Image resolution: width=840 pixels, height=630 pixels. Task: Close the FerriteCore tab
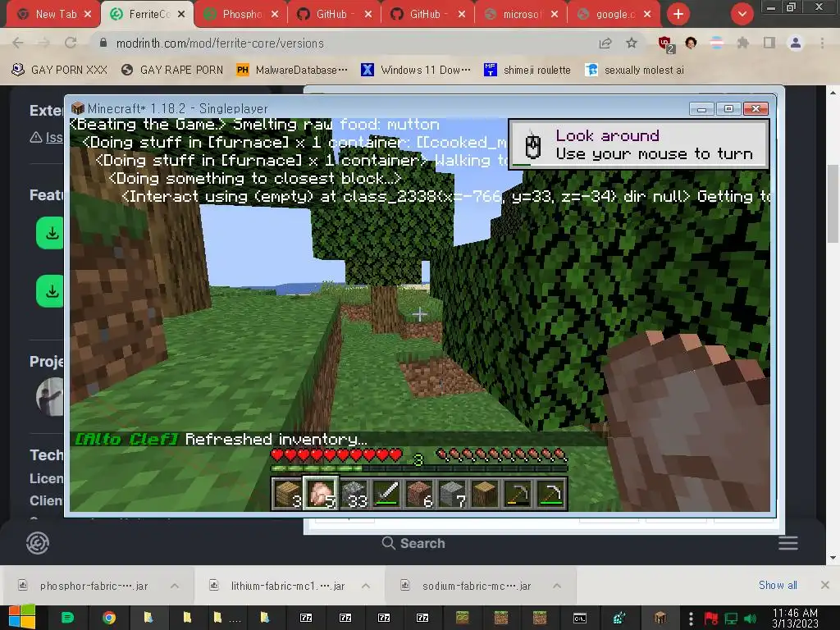point(181,14)
